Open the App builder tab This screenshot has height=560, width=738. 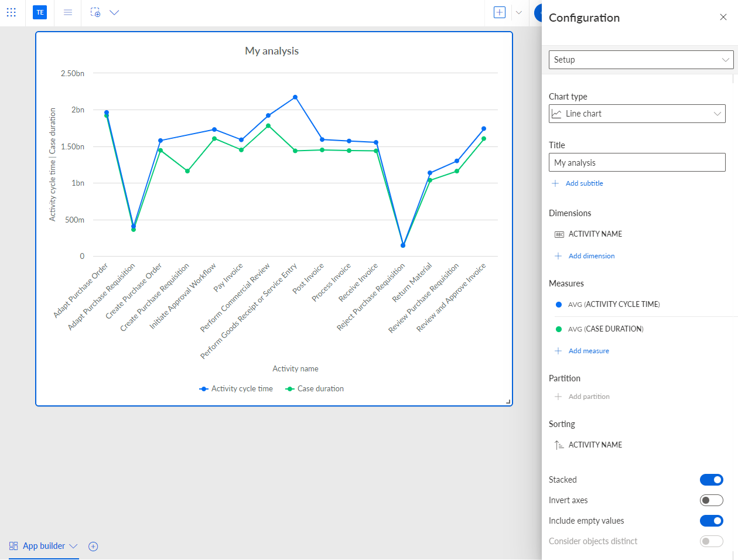coord(44,546)
